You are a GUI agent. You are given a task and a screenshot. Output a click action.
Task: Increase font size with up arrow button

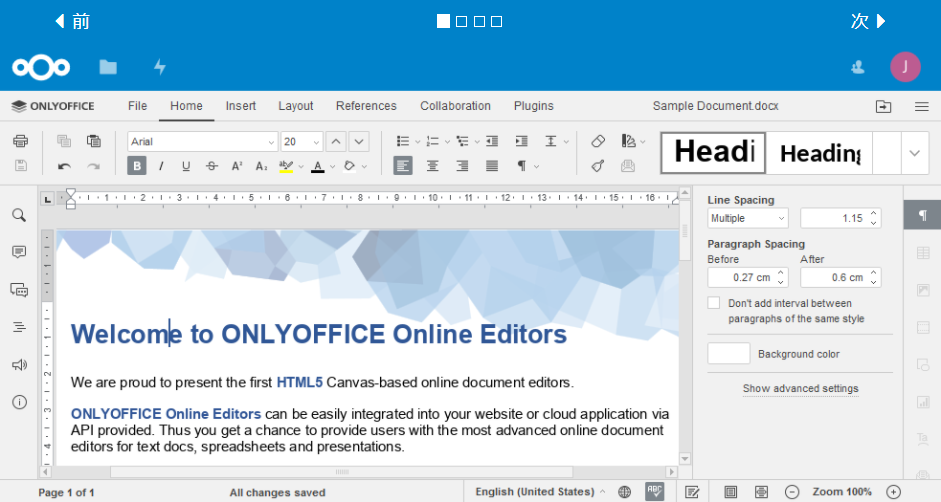coord(336,142)
